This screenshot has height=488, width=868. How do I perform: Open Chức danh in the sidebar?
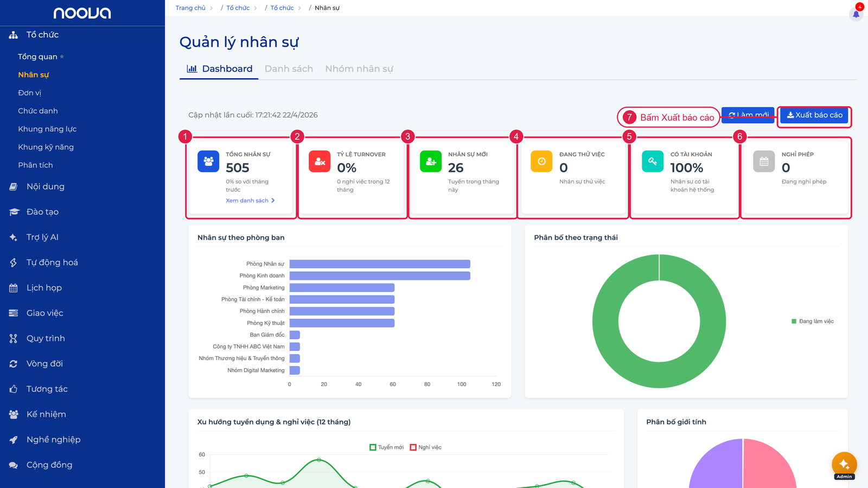click(x=38, y=111)
